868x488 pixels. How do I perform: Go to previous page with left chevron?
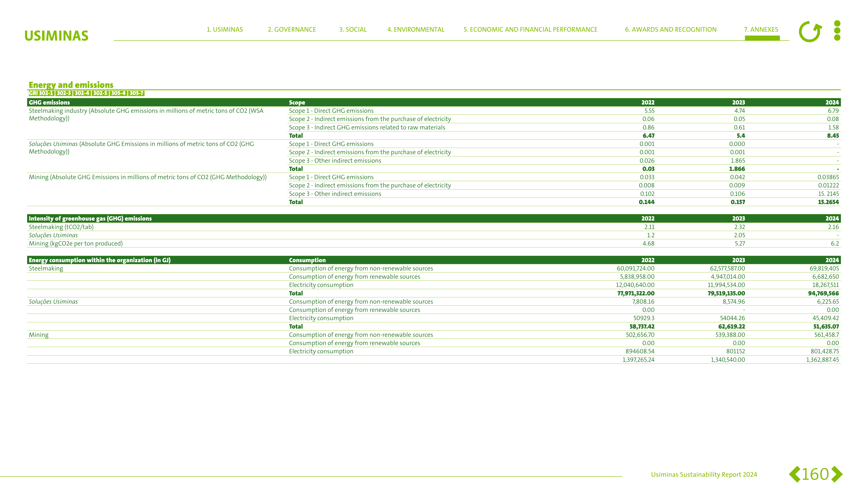(794, 474)
